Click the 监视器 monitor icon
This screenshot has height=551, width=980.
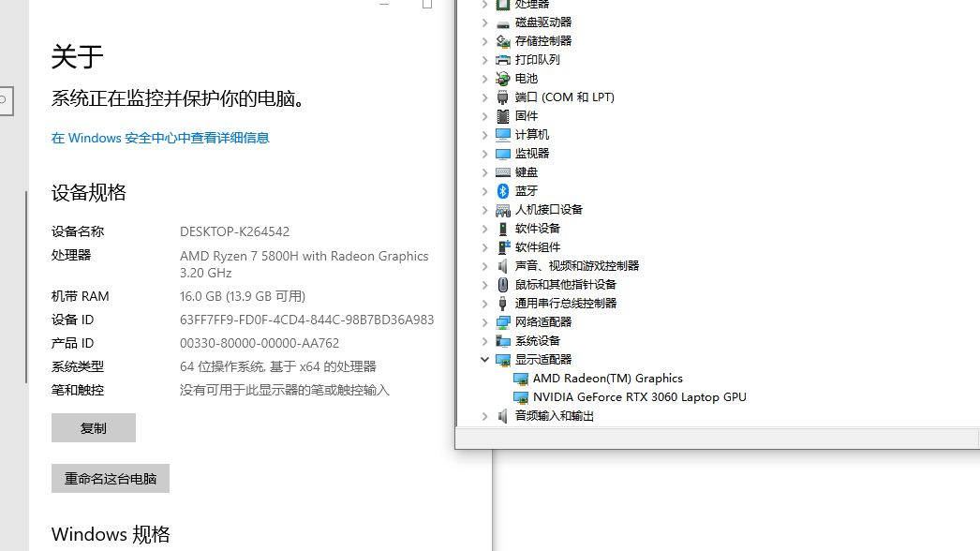pos(502,154)
